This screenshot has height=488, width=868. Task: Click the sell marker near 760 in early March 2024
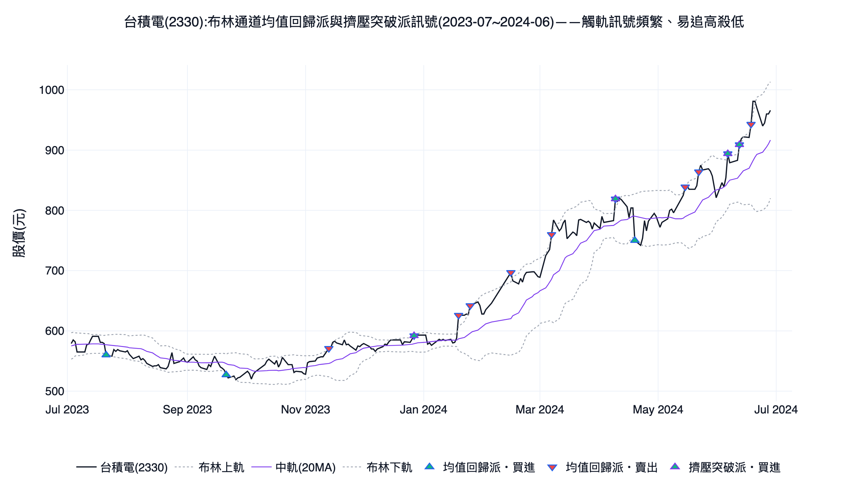[x=551, y=235]
